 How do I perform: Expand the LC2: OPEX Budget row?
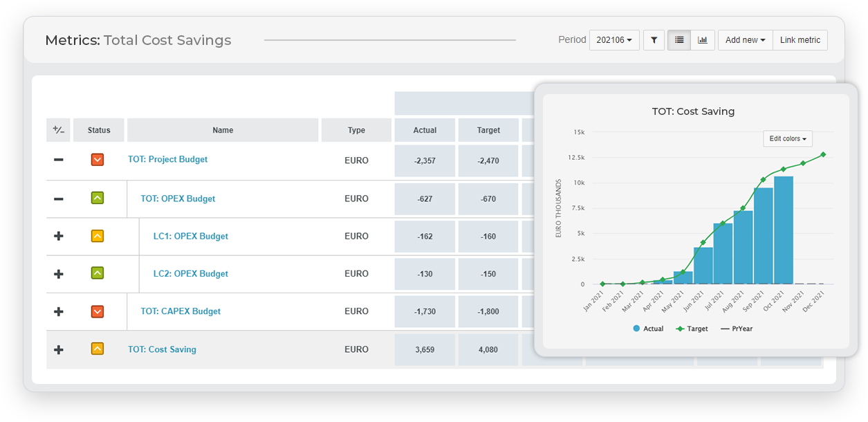point(59,274)
